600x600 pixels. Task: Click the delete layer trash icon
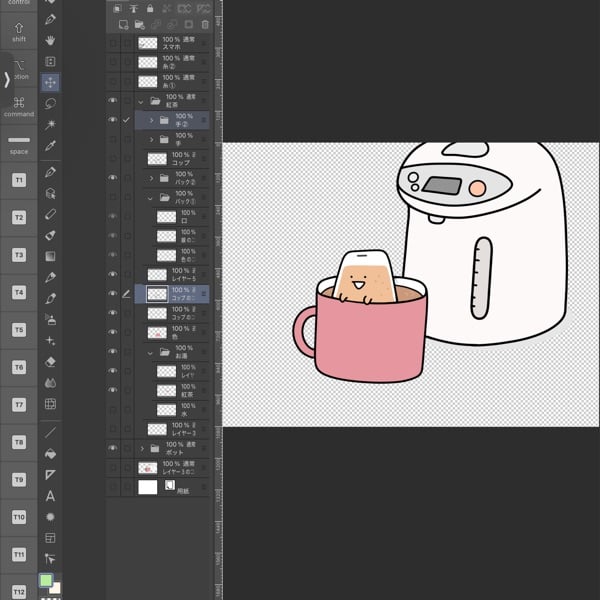click(x=204, y=24)
